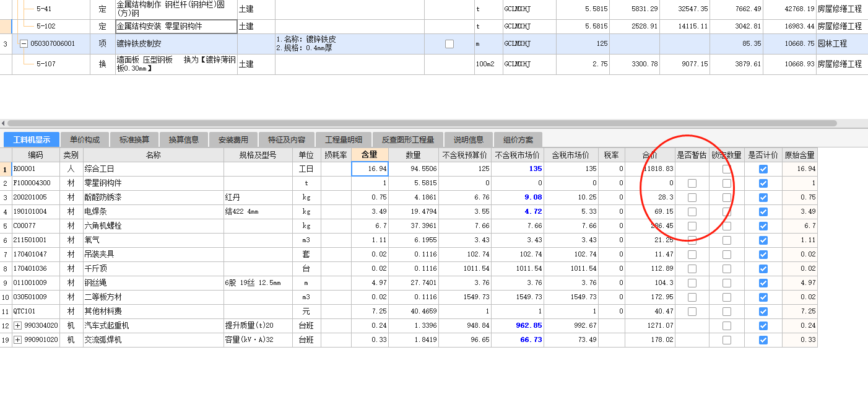Select the 5-107 quota row code
The height and width of the screenshot is (394, 868).
coord(46,64)
